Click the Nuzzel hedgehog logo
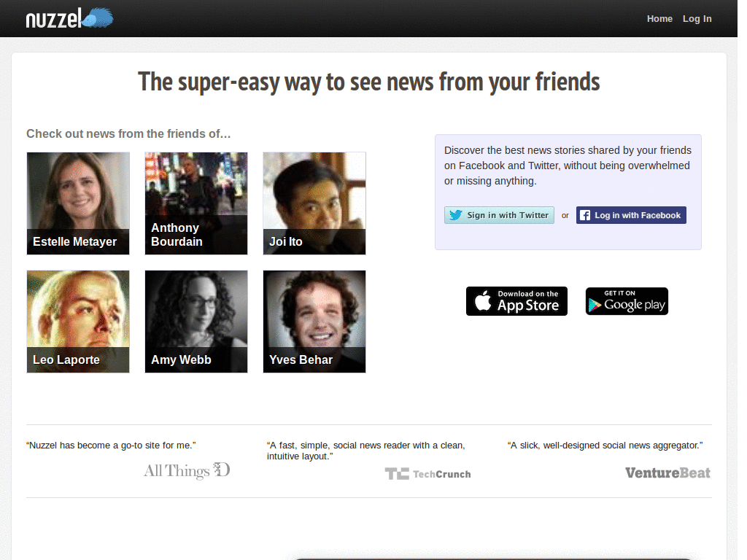 click(x=69, y=18)
